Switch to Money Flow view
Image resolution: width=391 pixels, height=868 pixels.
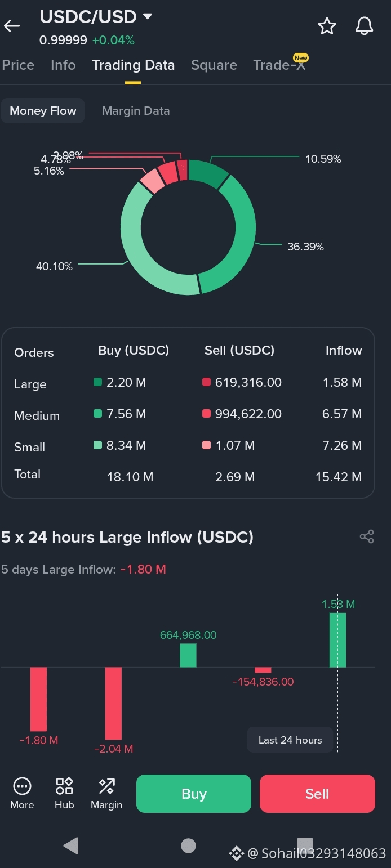[43, 111]
